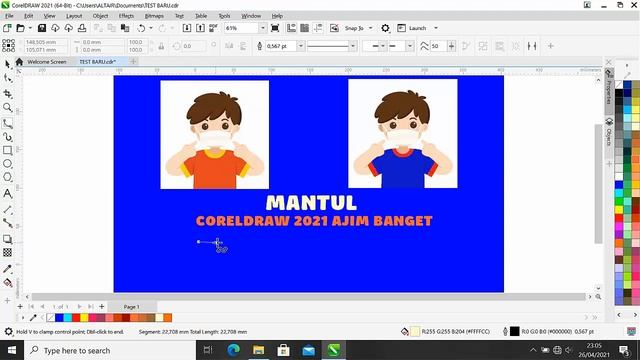The image size is (640, 360).
Task: Start a new document tab with plus
Action: [133, 62]
